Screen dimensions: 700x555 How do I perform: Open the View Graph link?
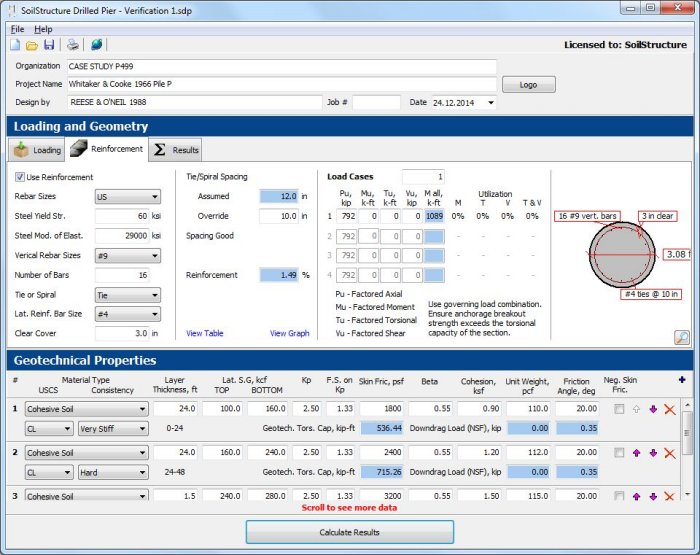coord(289,334)
